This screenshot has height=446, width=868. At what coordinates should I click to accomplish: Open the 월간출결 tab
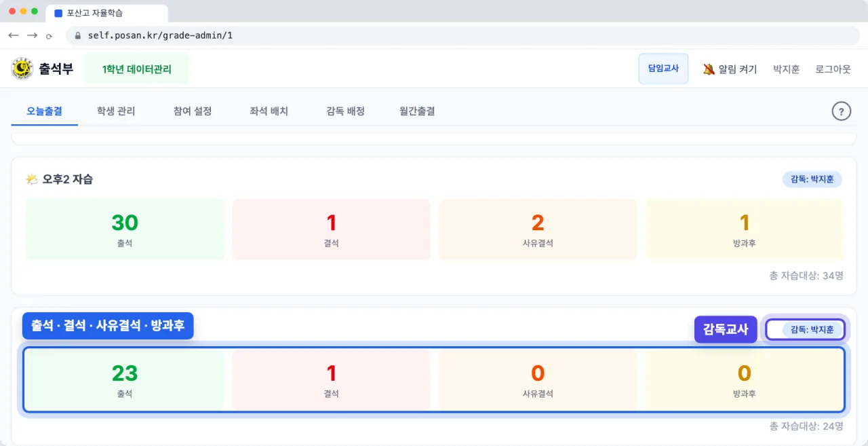coord(417,111)
